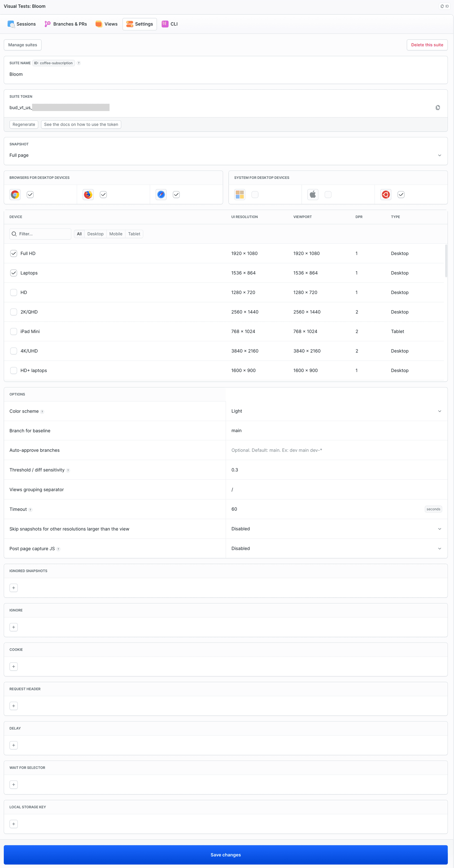Add a new request header
454x868 pixels.
click(x=13, y=706)
